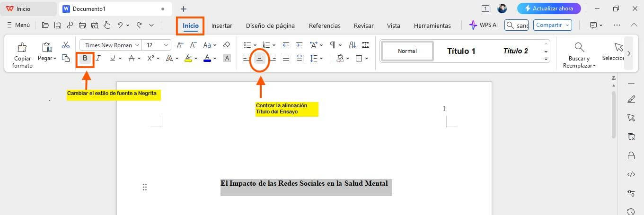Toggle Underline formatting
644x215 pixels.
[x=112, y=58]
